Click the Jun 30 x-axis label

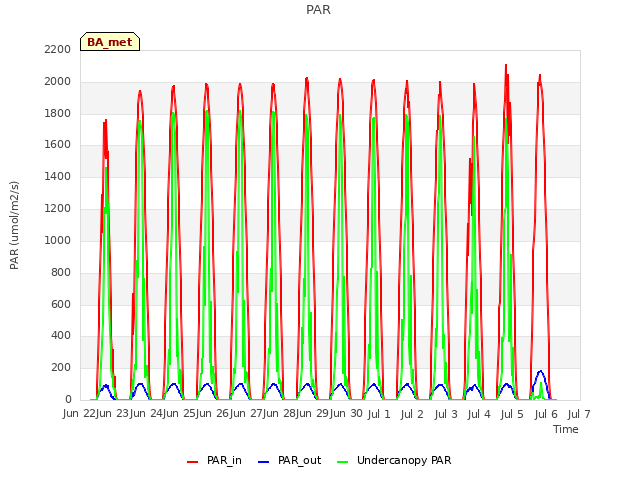tap(345, 413)
